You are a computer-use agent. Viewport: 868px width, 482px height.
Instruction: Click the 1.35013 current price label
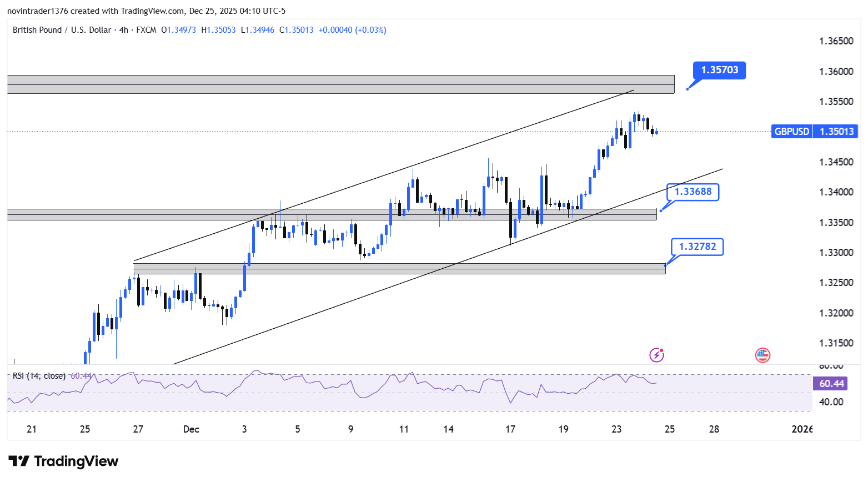pyautogui.click(x=836, y=132)
